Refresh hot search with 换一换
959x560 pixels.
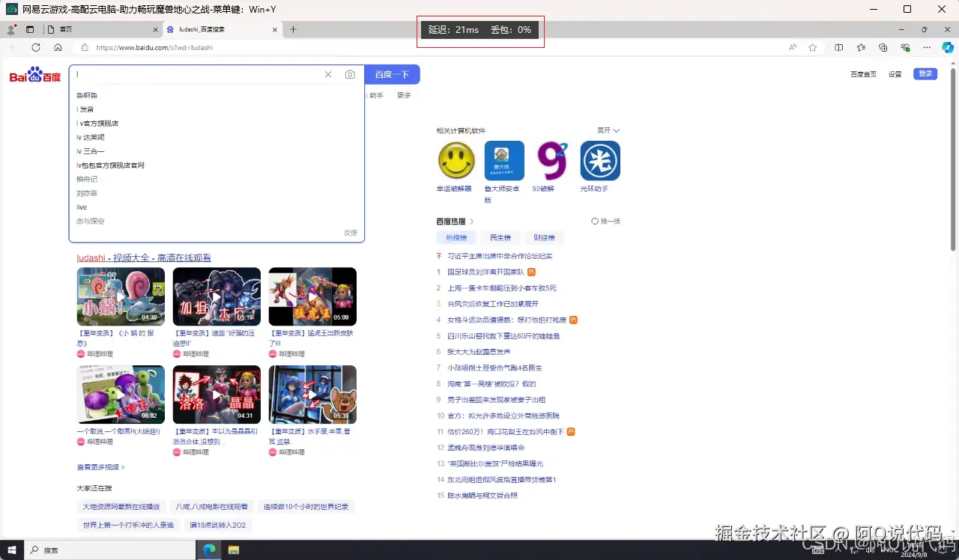point(606,221)
